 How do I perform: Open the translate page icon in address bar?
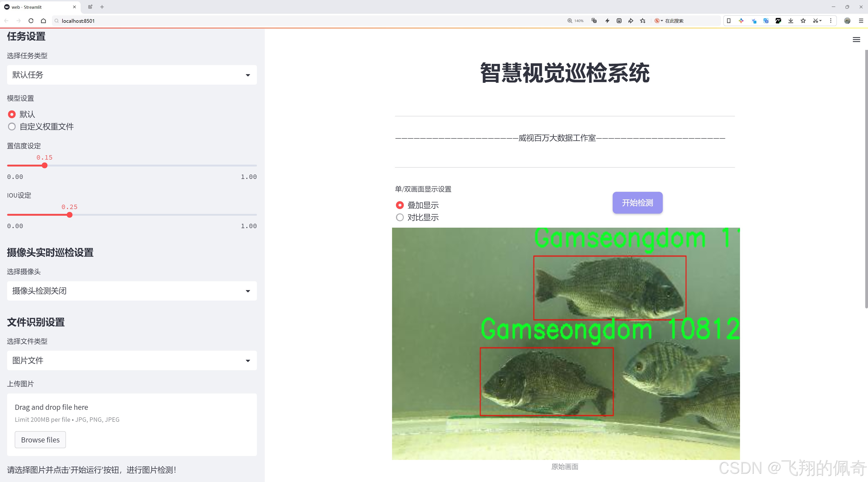594,20
